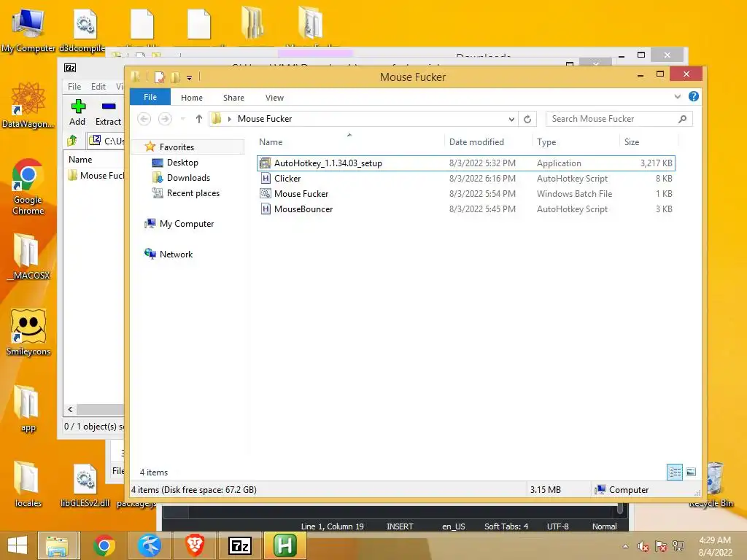Click muted volume icon in system tray

coord(643,546)
